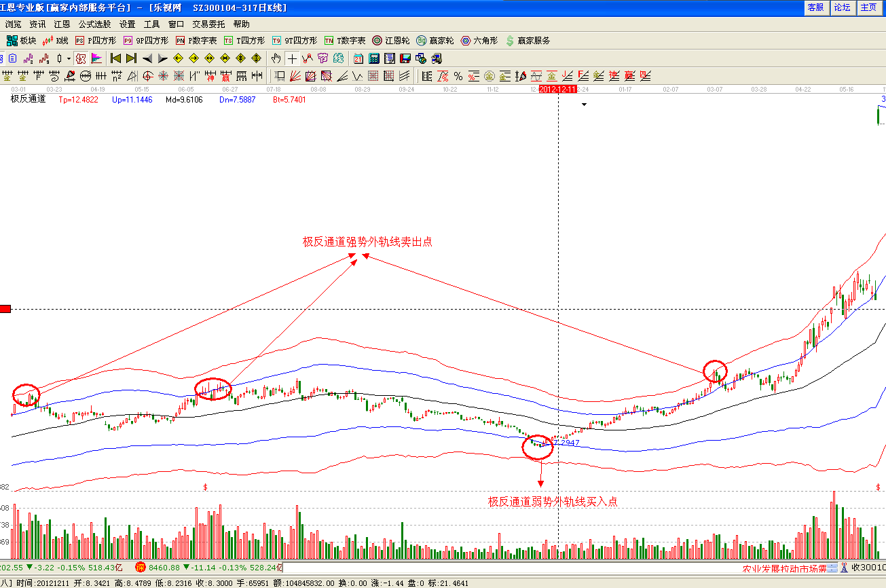Toggle the crosshair cursor tool

tap(292, 58)
